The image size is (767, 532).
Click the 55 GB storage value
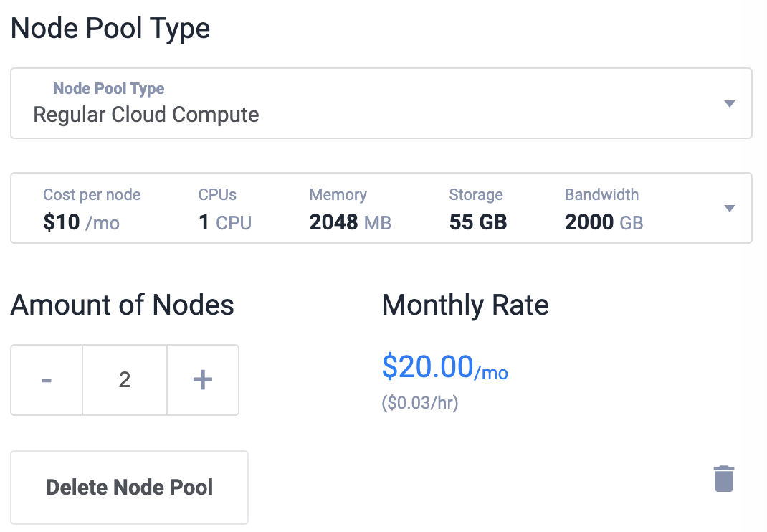point(478,222)
